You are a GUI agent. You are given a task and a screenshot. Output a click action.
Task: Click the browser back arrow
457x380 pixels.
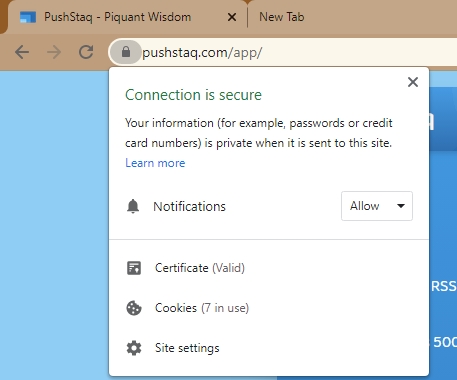point(22,52)
